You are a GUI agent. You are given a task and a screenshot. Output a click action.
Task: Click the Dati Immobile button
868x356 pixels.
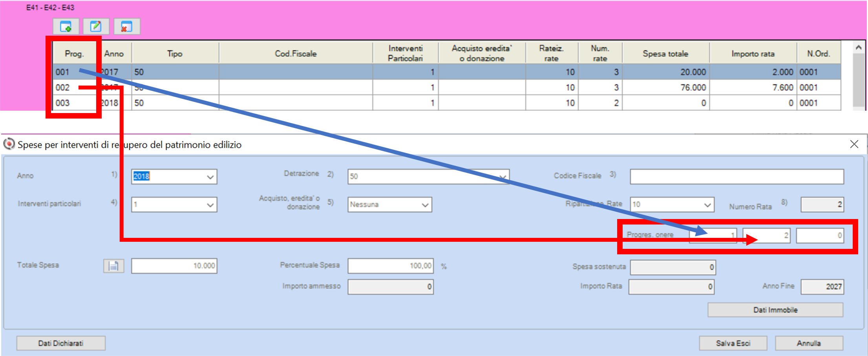click(x=775, y=310)
